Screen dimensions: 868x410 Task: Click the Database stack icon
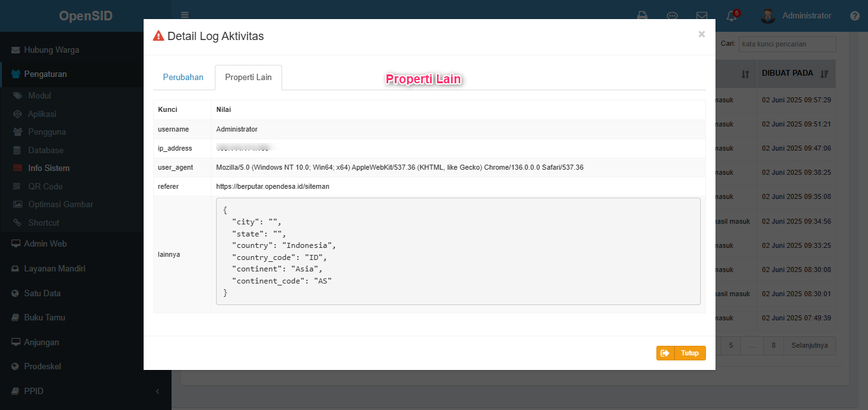[x=17, y=150]
